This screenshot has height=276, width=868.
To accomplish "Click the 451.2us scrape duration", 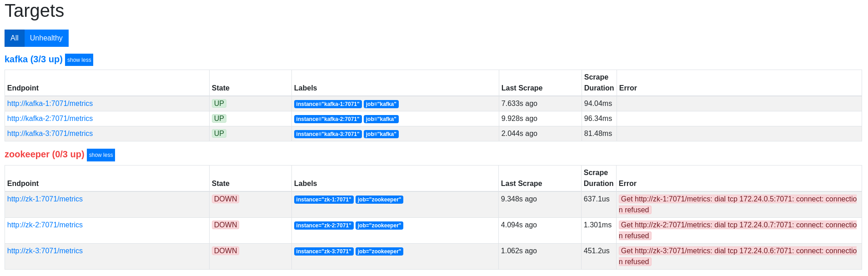I will coord(597,251).
